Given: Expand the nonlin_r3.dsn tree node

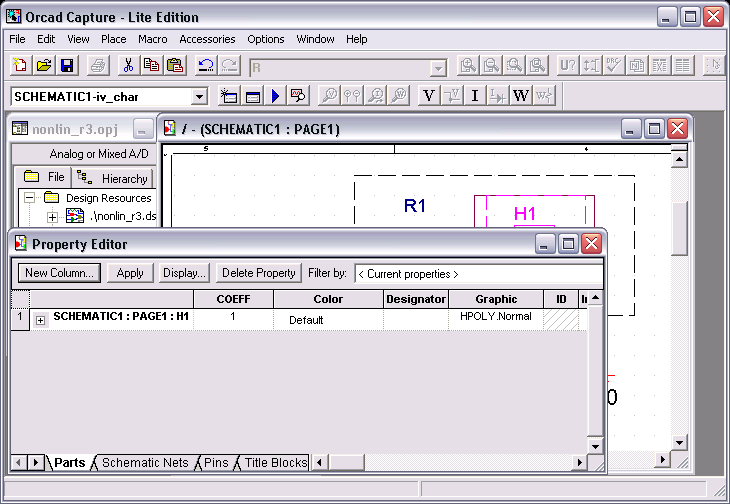Looking at the screenshot, I should (x=52, y=217).
